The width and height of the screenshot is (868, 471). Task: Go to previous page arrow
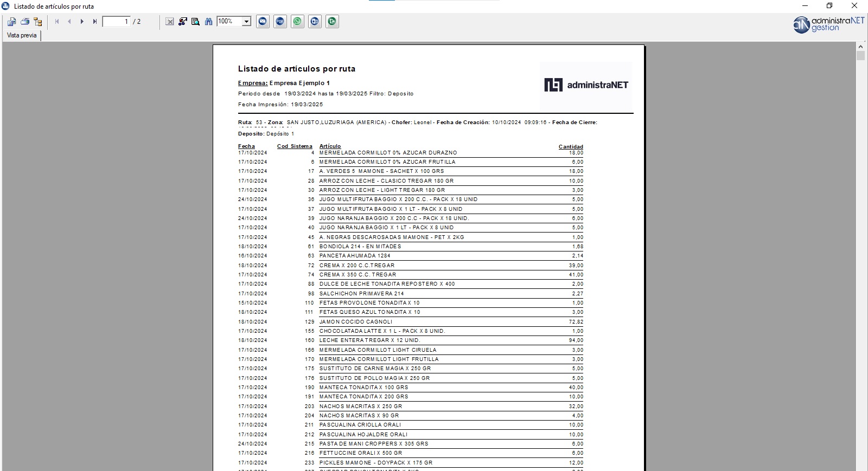click(69, 22)
